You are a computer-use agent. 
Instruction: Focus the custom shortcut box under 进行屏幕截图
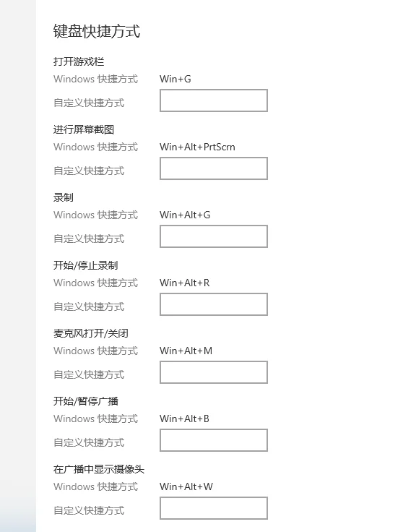214,168
